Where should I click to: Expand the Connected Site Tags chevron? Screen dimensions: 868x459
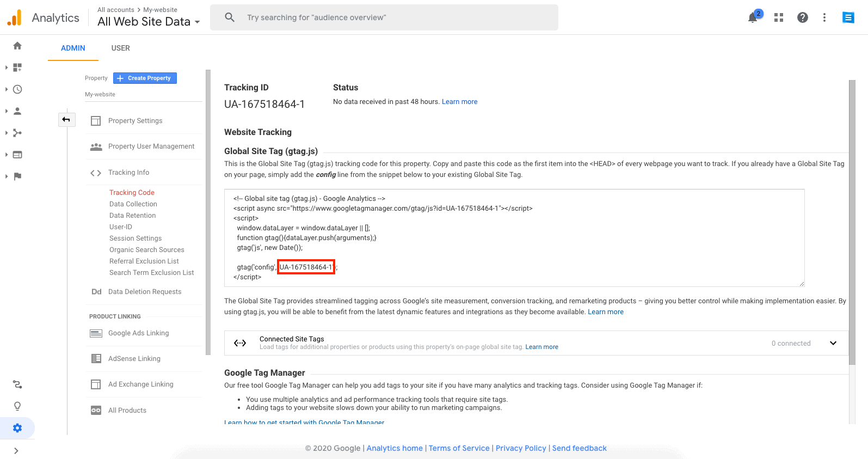tap(833, 343)
